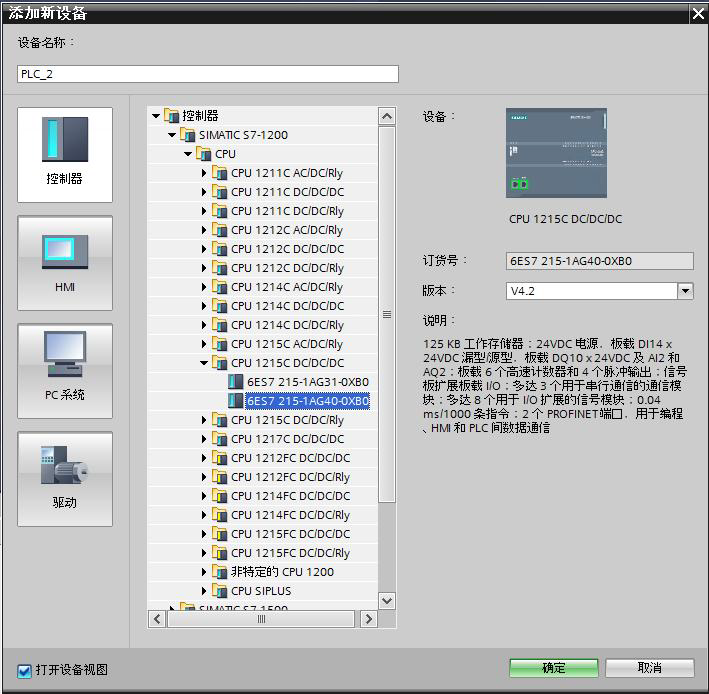Click folder icon of SIMATIC S7-1200

click(188, 135)
